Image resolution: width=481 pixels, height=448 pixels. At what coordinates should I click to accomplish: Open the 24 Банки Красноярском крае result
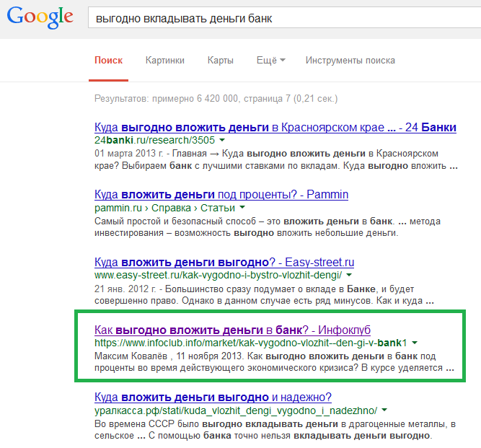[275, 127]
